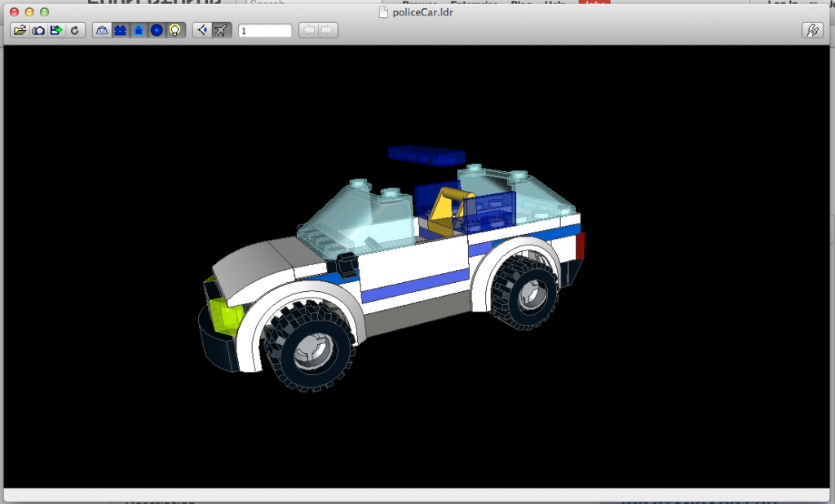Toggle lighting with the light bulb icon

tap(175, 30)
